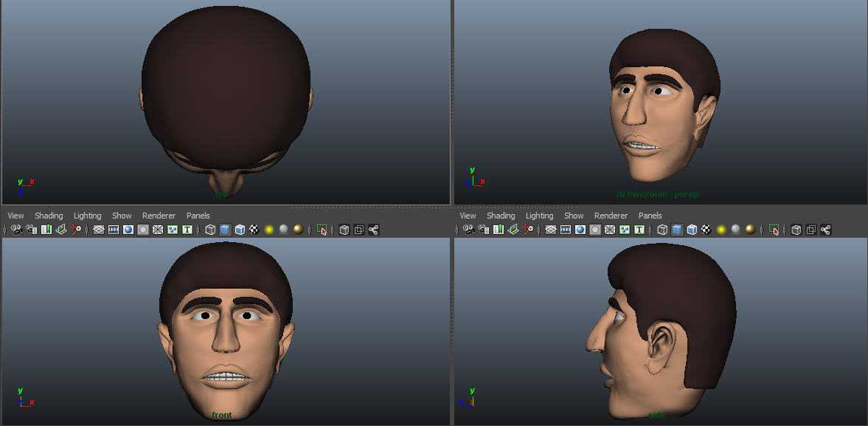
Task: Select Wireframe cube icon in side panel toolbar
Action: click(663, 230)
